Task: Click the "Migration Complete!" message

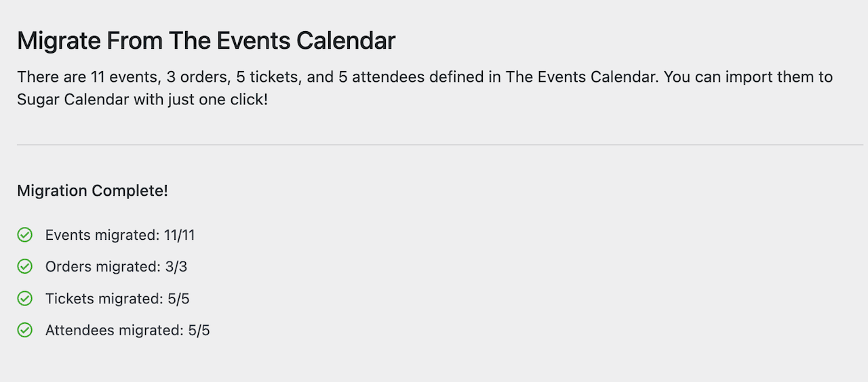Action: pos(92,191)
